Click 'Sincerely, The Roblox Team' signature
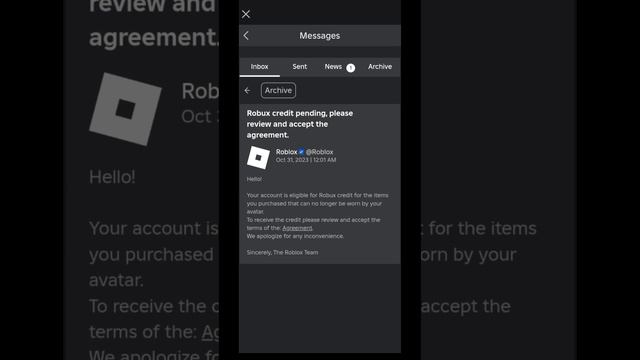The height and width of the screenshot is (360, 640). click(282, 253)
